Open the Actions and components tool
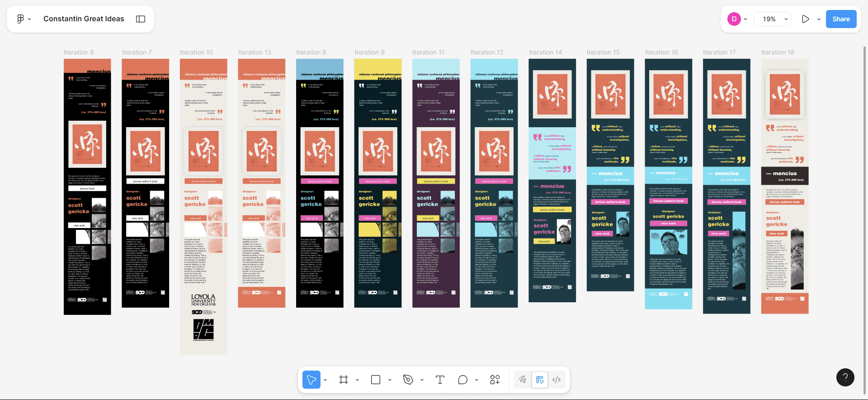 pyautogui.click(x=495, y=380)
